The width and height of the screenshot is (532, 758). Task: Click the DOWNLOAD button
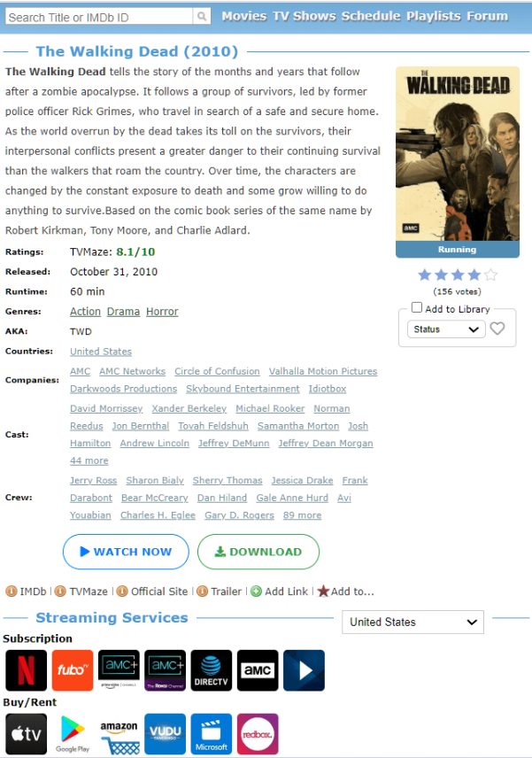tap(258, 552)
